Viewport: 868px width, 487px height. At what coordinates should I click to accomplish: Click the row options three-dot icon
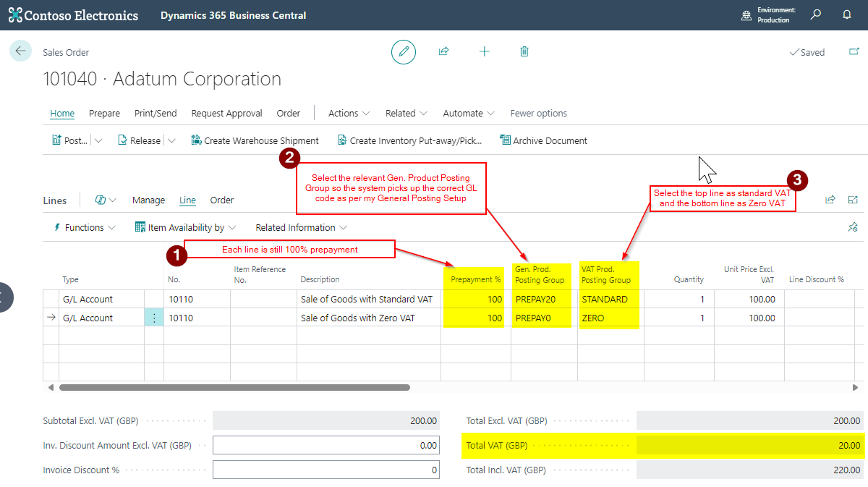tap(154, 318)
